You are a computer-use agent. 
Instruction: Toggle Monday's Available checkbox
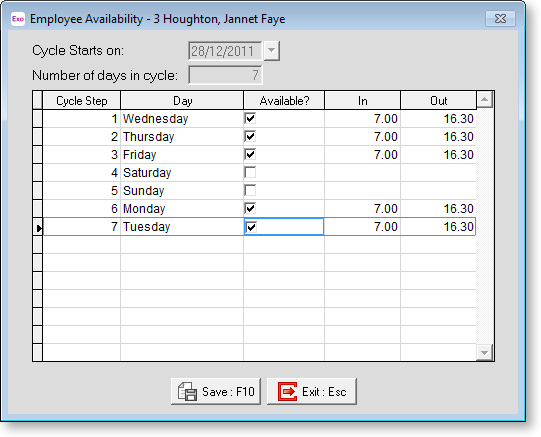click(250, 208)
